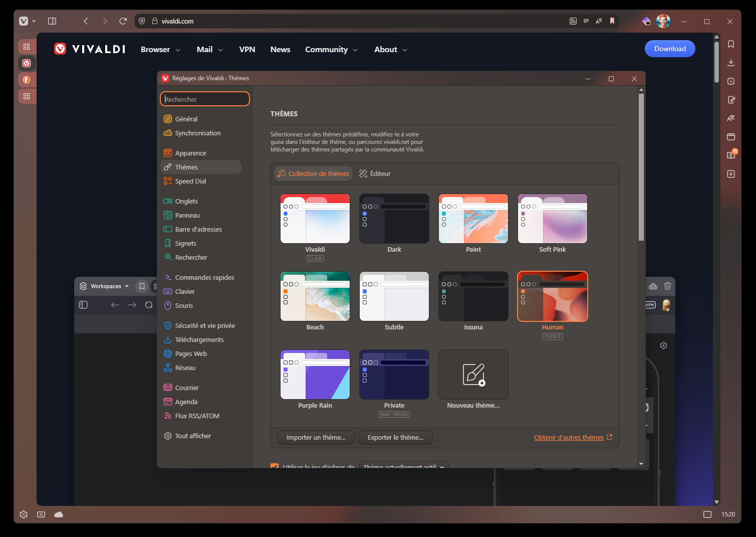The image size is (756, 537).
Task: Open the Vivaldi main menu icon
Action: click(24, 21)
